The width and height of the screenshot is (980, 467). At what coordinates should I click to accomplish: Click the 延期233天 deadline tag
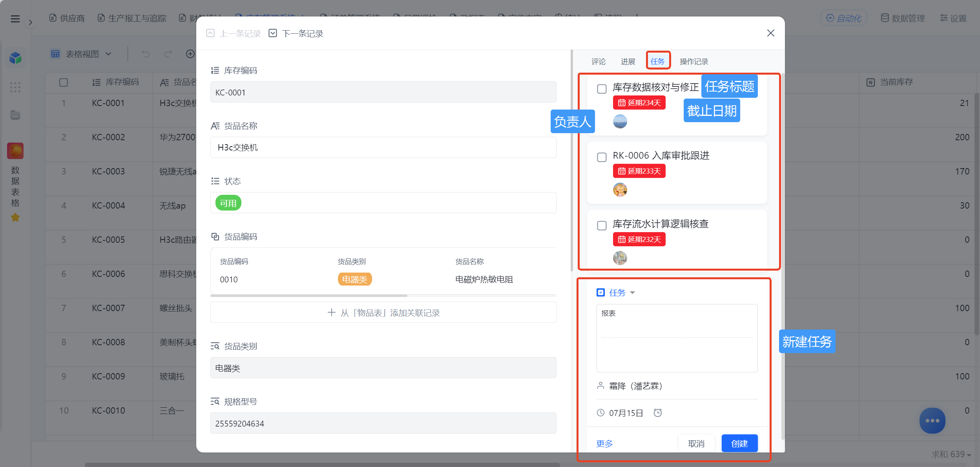pos(639,171)
